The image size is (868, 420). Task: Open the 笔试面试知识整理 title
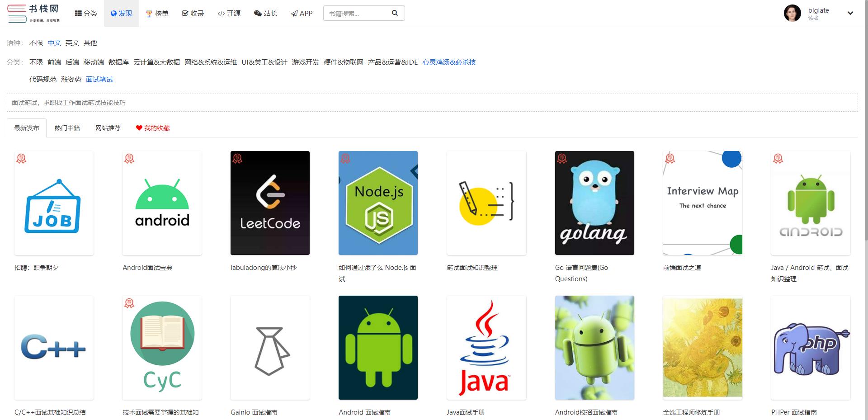pyautogui.click(x=472, y=268)
